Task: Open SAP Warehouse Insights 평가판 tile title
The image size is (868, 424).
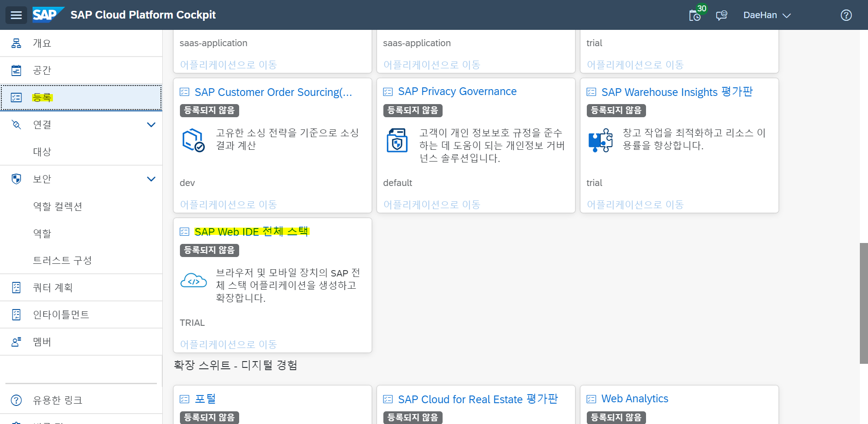Action: point(677,92)
